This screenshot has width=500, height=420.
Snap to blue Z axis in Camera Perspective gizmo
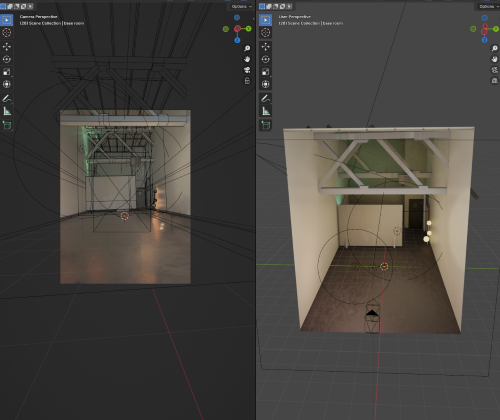tap(237, 40)
